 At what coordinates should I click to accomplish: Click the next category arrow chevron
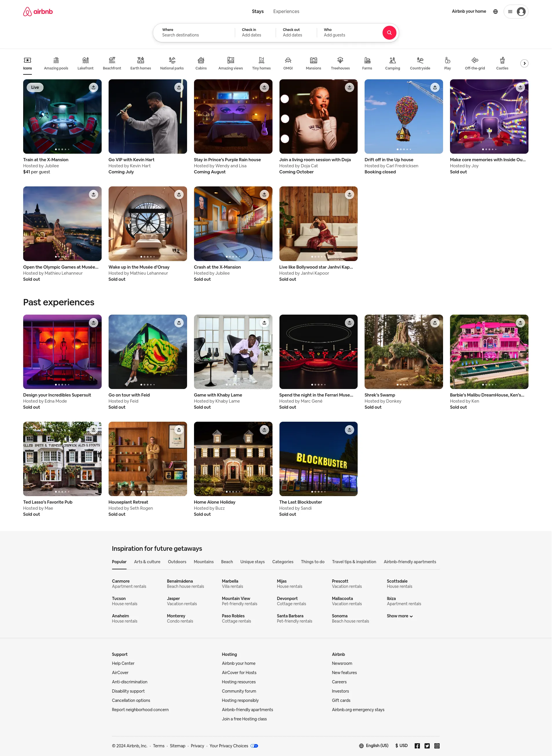pos(524,63)
